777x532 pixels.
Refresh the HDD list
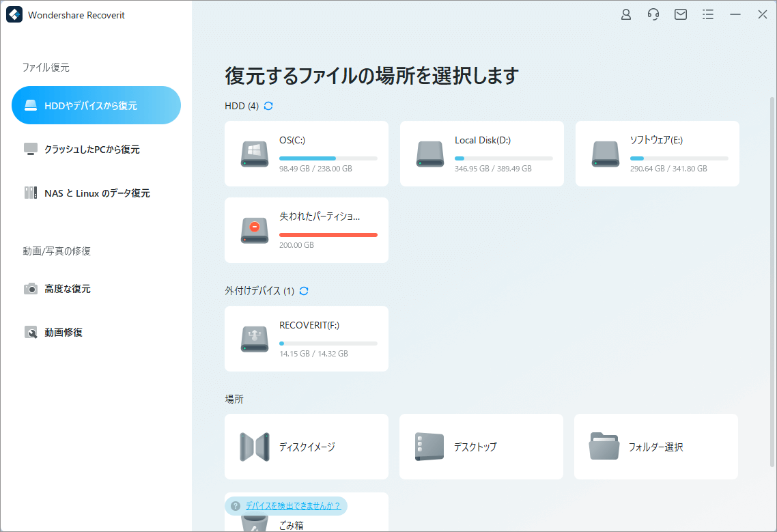tap(267, 106)
